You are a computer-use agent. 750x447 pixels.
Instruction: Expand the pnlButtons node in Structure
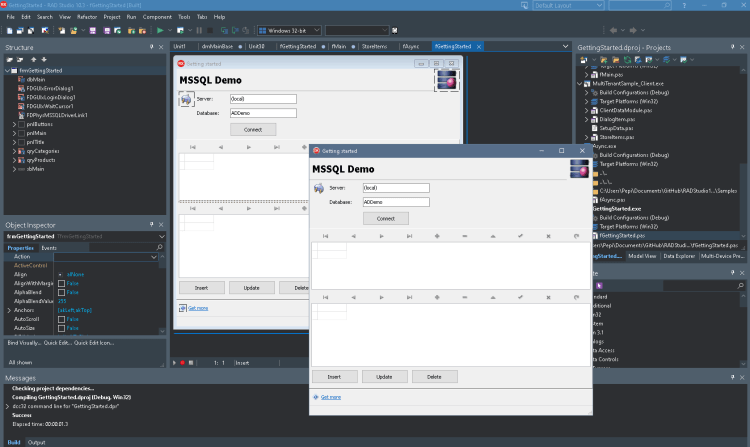pyautogui.click(x=14, y=124)
